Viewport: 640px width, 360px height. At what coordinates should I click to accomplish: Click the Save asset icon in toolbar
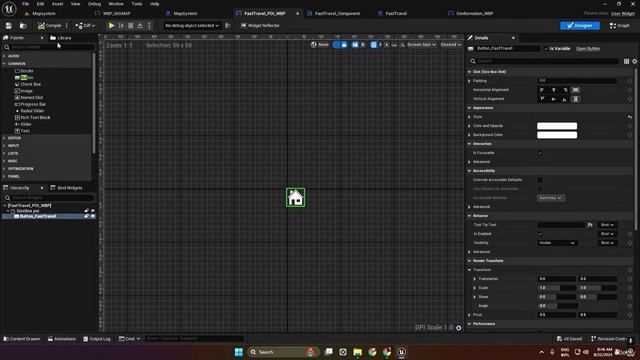pos(9,26)
